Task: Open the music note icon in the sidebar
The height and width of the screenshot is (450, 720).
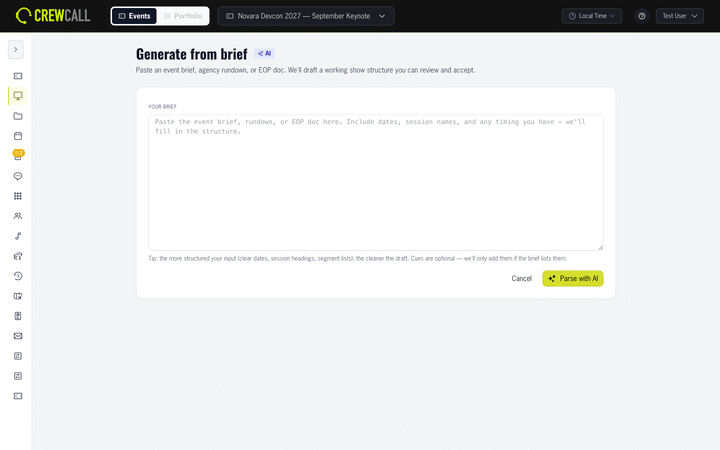Action: pyautogui.click(x=18, y=236)
